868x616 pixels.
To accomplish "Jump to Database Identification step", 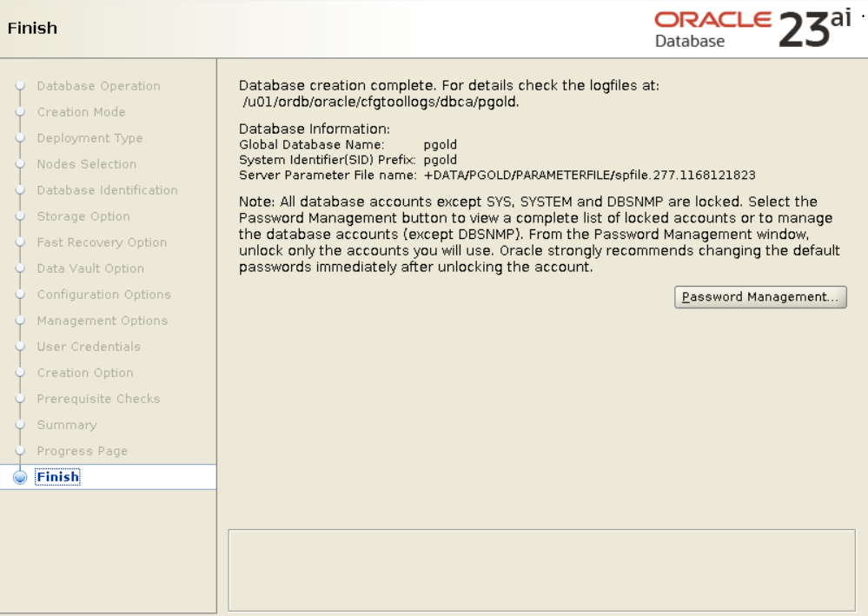I will (x=108, y=189).
